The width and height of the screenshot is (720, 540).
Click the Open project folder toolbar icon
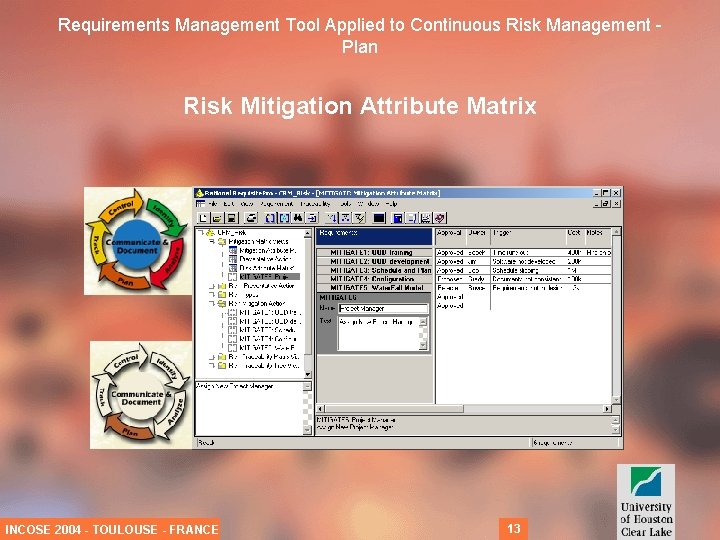pyautogui.click(x=217, y=218)
